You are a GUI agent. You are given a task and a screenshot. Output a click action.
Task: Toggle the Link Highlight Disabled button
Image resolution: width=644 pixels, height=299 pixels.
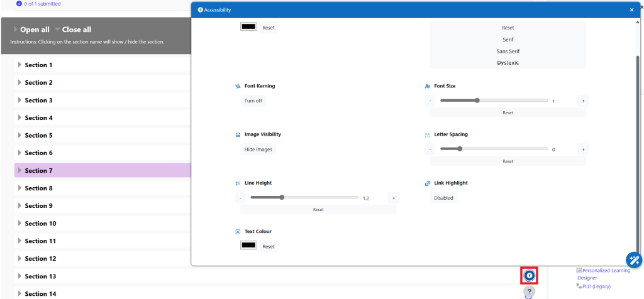(443, 198)
